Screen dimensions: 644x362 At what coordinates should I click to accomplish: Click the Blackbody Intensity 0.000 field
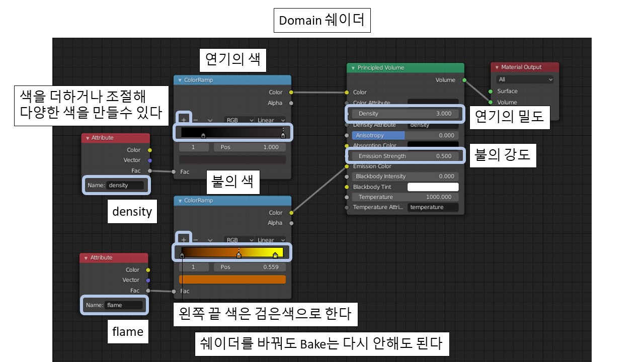click(405, 176)
